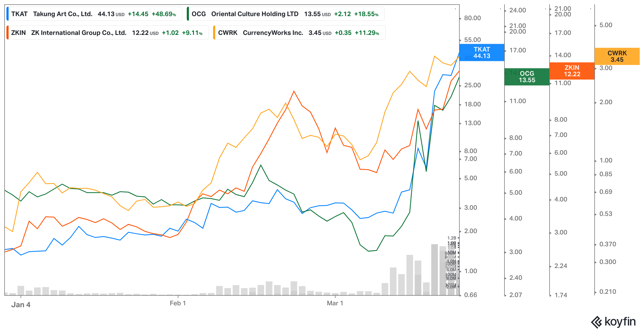The width and height of the screenshot is (644, 333).
Task: Click the yellow CWRK color bar in the legend
Action: [214, 33]
